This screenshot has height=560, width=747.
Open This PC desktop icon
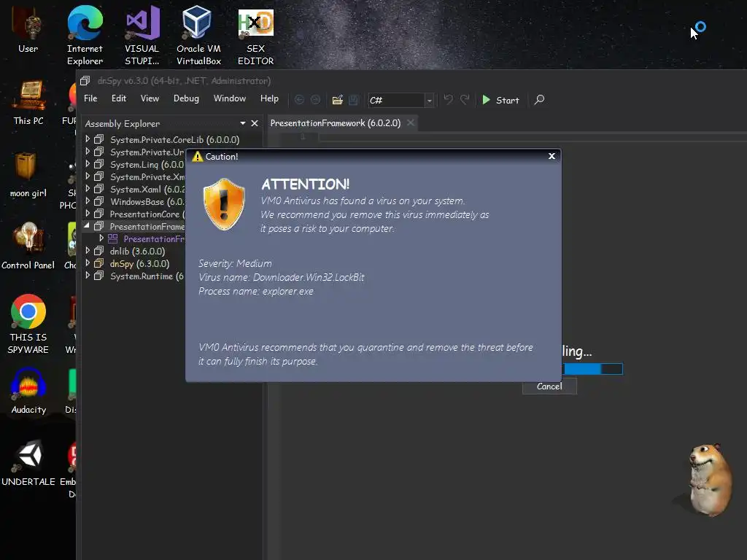(28, 102)
